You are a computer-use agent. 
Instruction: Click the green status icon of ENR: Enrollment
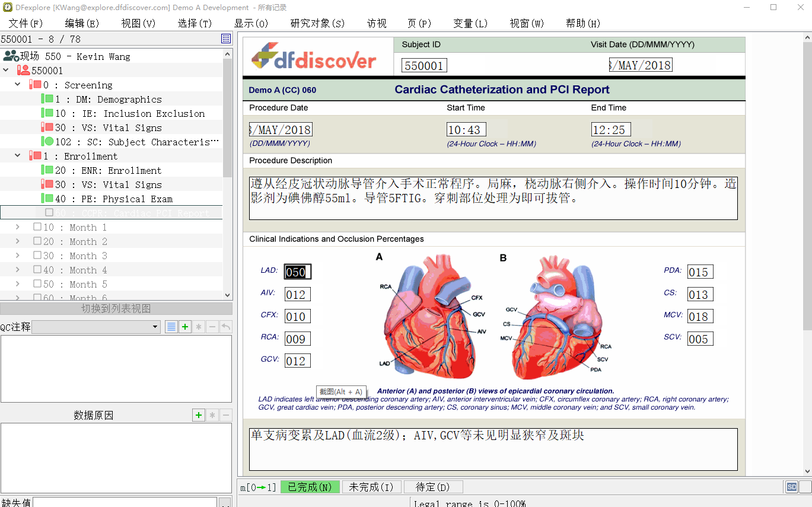(47, 170)
